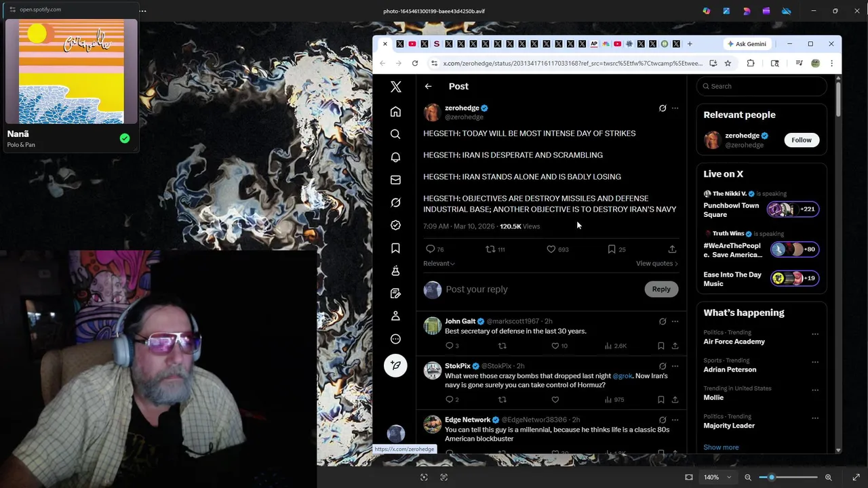Open Grok icon in X sidebar
The image size is (868, 488).
[395, 202]
